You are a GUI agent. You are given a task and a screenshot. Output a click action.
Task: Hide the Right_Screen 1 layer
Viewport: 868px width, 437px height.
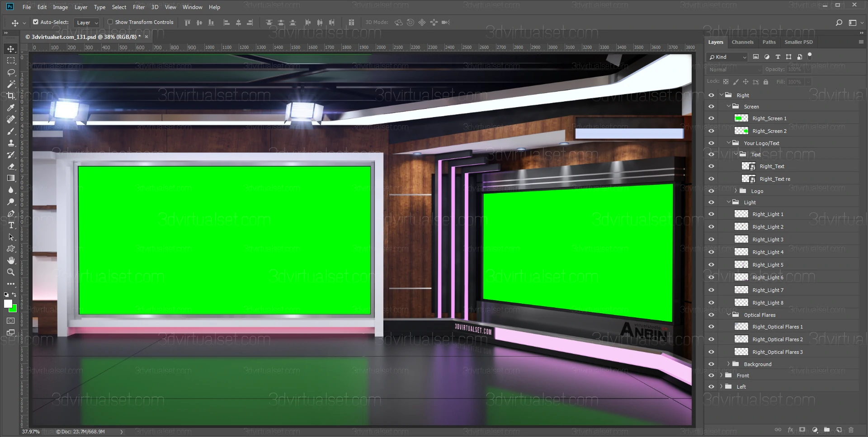tap(711, 118)
